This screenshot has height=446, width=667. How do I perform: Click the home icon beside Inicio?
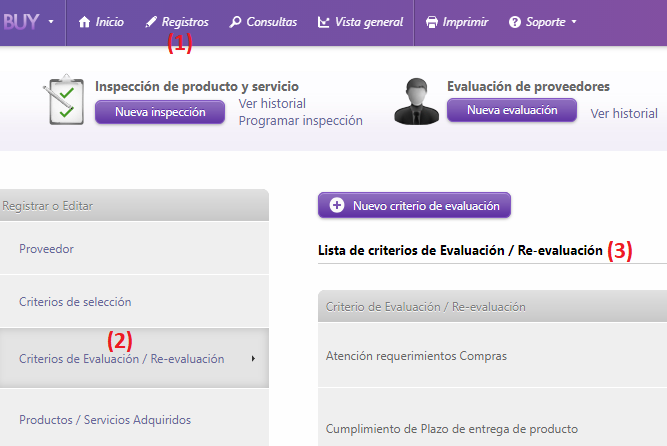(x=84, y=22)
